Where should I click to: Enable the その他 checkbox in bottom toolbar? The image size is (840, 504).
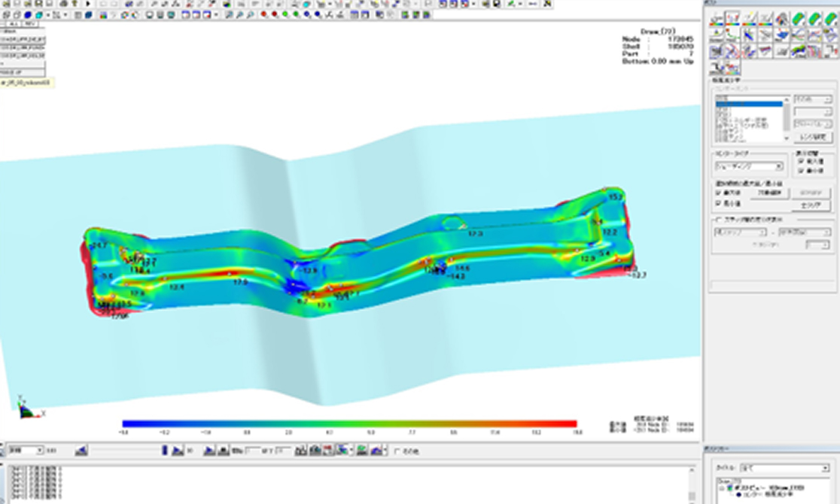click(x=397, y=451)
